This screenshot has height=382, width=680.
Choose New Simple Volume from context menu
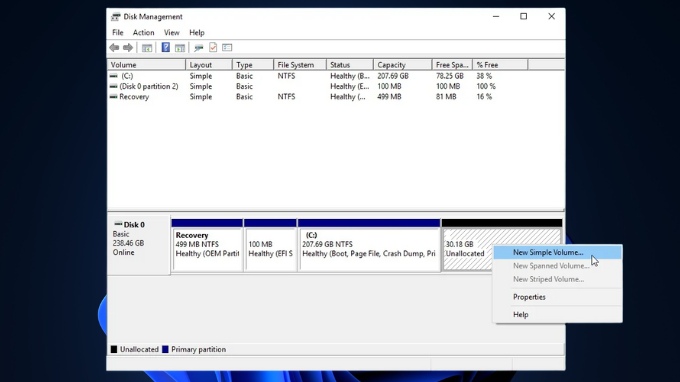(558, 252)
